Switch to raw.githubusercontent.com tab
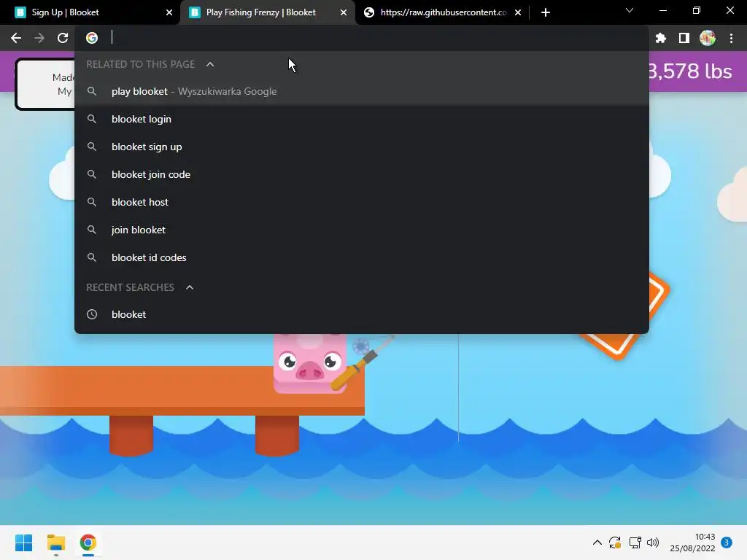This screenshot has height=560, width=747. (x=443, y=12)
